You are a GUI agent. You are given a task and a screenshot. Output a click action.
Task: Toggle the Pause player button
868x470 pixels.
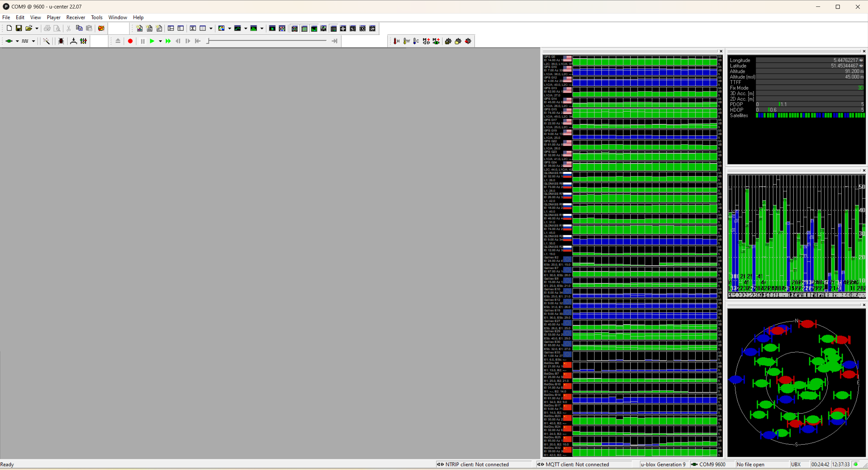click(x=143, y=41)
